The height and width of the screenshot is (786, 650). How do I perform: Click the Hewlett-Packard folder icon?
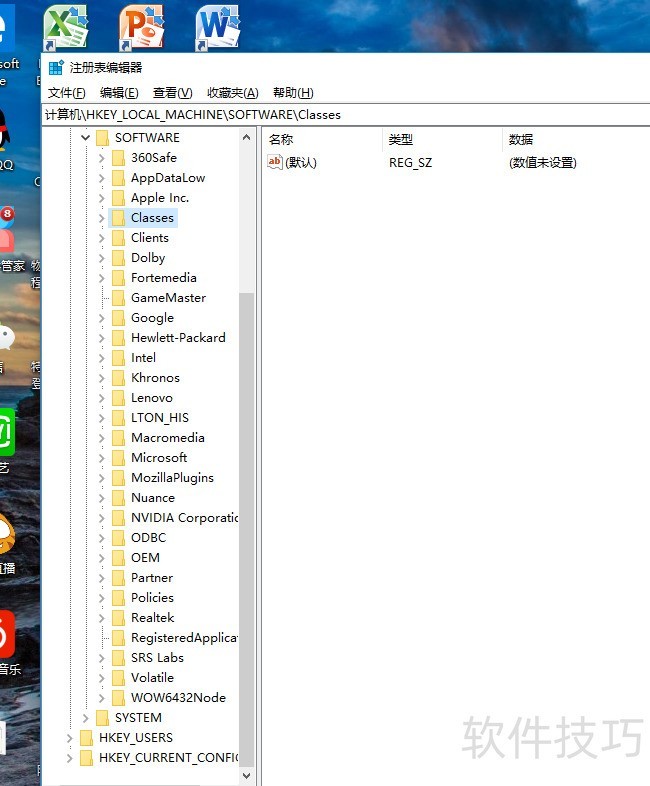tap(118, 338)
